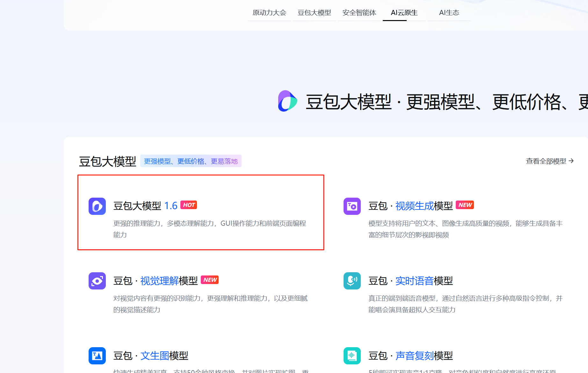Viewport: 588px width, 373px height.
Task: Click the 豆包大模型 section heading
Action: [x=107, y=161]
